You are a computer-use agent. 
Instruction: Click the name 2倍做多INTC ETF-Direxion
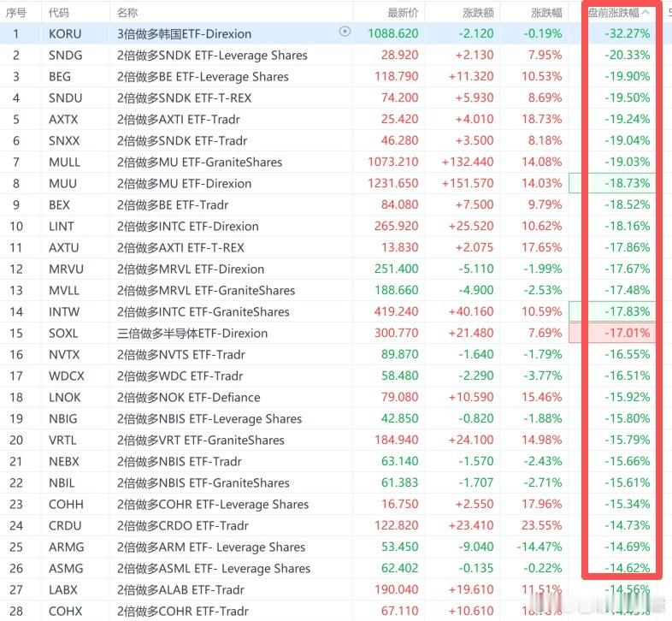click(188, 227)
